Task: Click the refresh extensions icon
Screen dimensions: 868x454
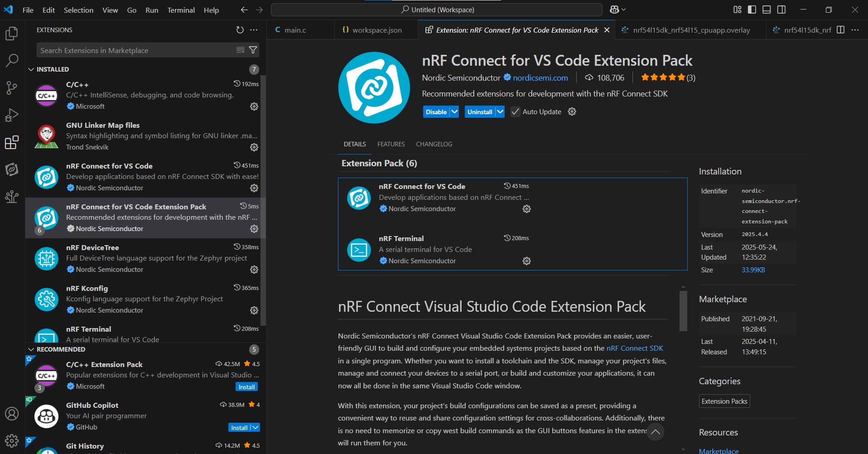Action: tap(240, 30)
